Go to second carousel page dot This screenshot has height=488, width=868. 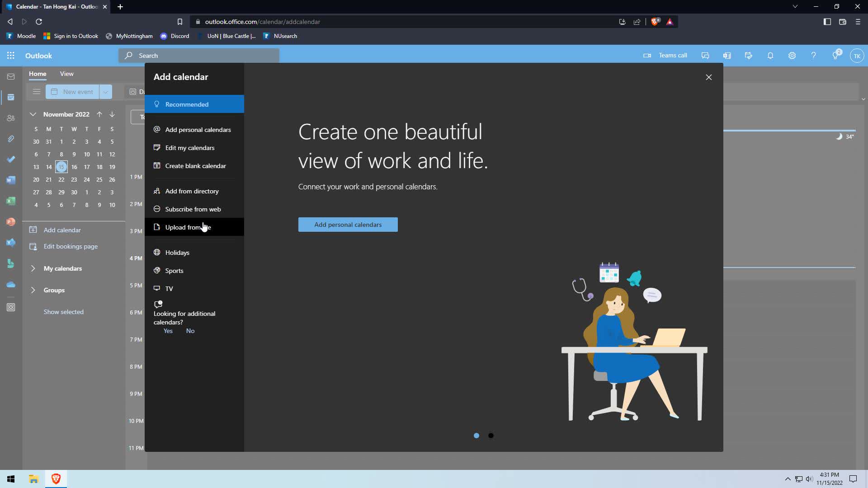click(491, 436)
